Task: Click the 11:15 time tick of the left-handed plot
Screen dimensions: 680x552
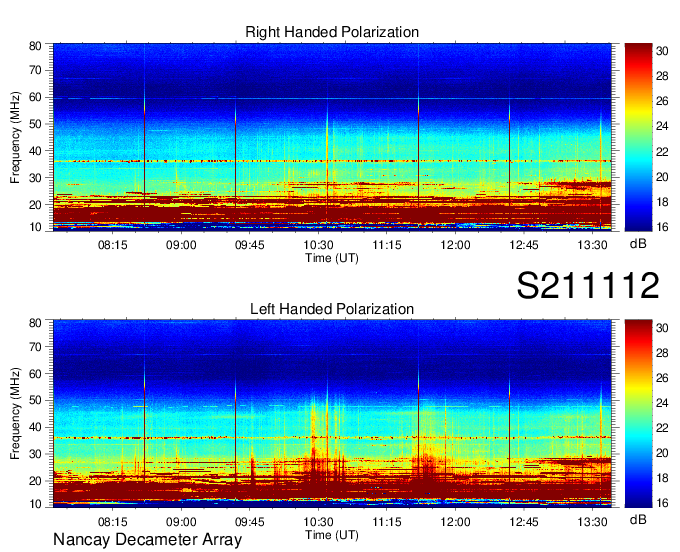Action: click(387, 522)
